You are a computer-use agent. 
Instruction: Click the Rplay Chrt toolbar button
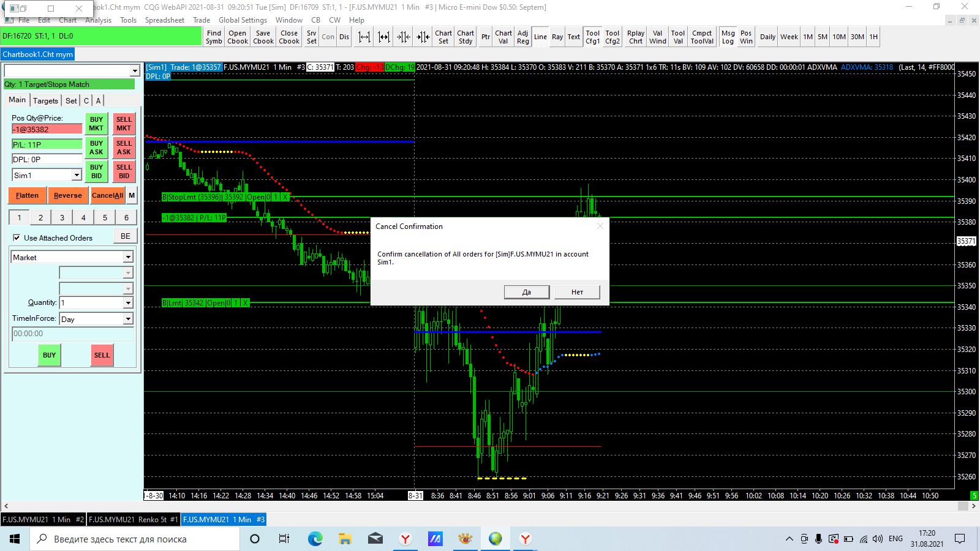636,37
